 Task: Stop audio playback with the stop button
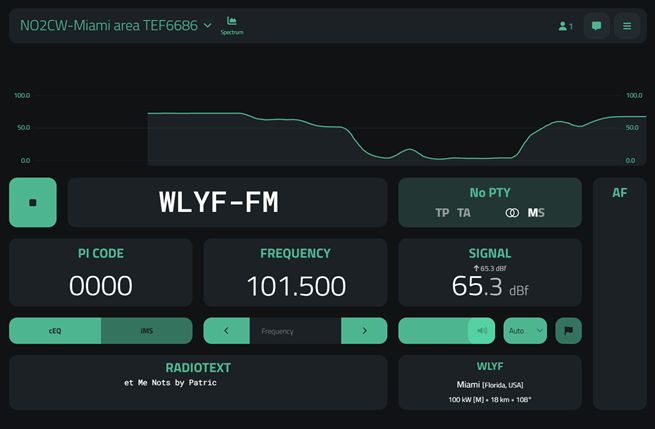33,203
